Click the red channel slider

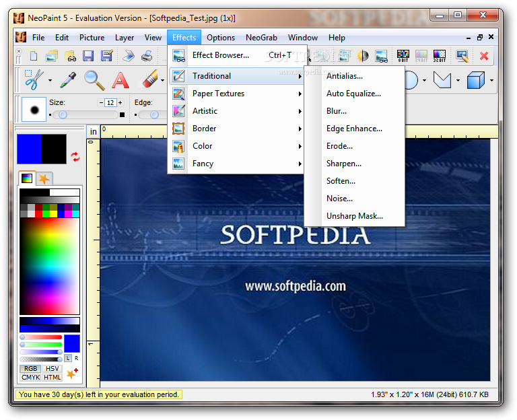(x=41, y=337)
